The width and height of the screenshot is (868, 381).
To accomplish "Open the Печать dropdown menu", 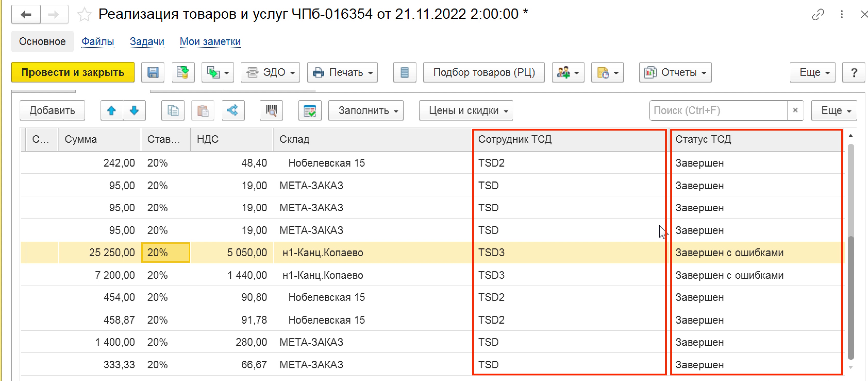I will [342, 72].
